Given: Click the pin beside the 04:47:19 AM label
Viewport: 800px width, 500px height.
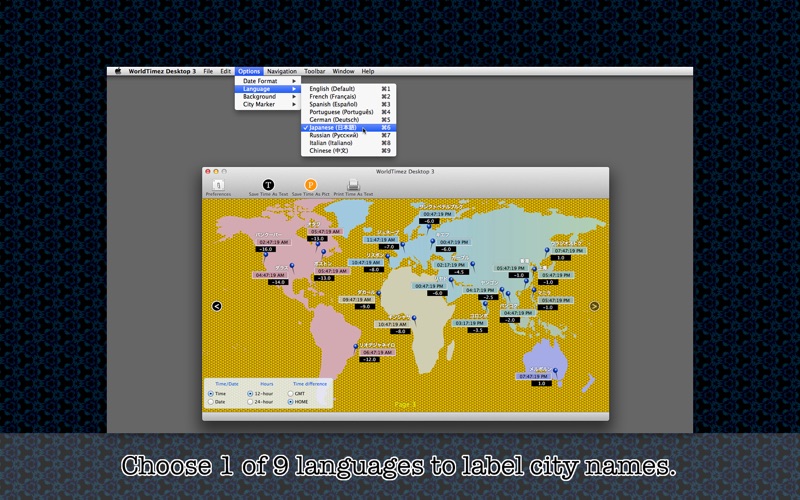Looking at the screenshot, I should [x=292, y=267].
